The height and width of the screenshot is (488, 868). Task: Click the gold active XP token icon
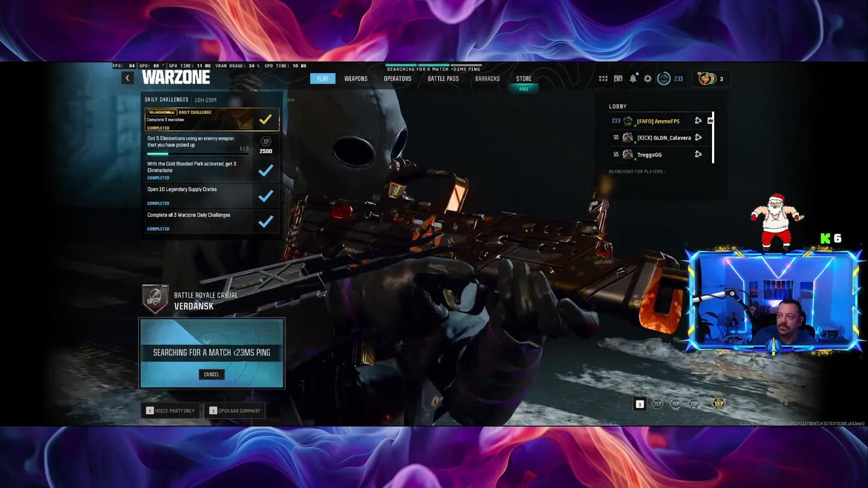click(x=719, y=404)
